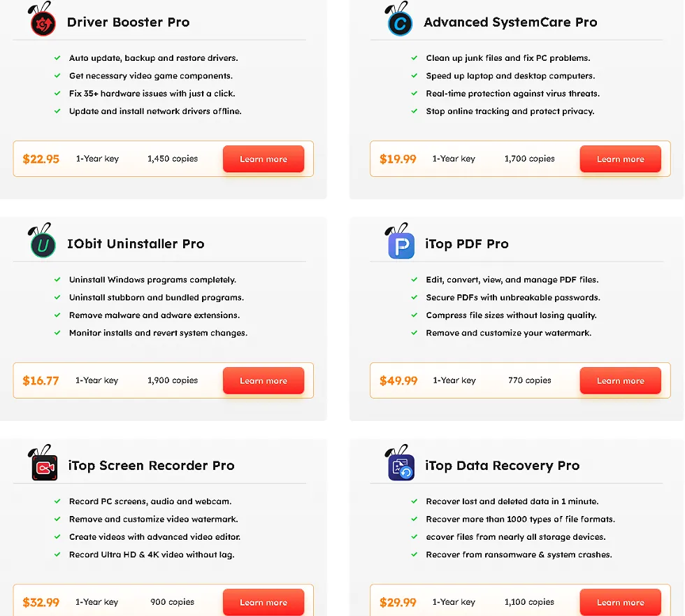Click the $49.99 price for iTop PDF Pro
The image size is (685, 616).
click(398, 380)
